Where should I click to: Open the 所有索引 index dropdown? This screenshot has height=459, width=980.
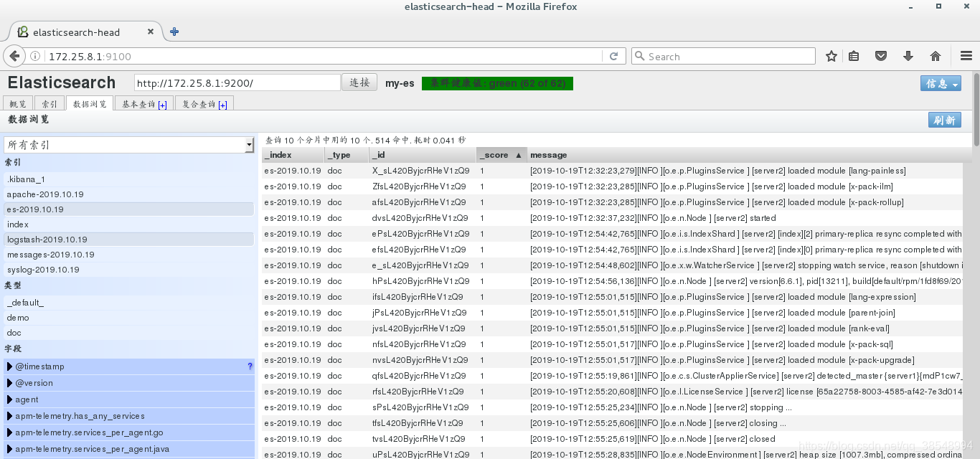pyautogui.click(x=129, y=145)
